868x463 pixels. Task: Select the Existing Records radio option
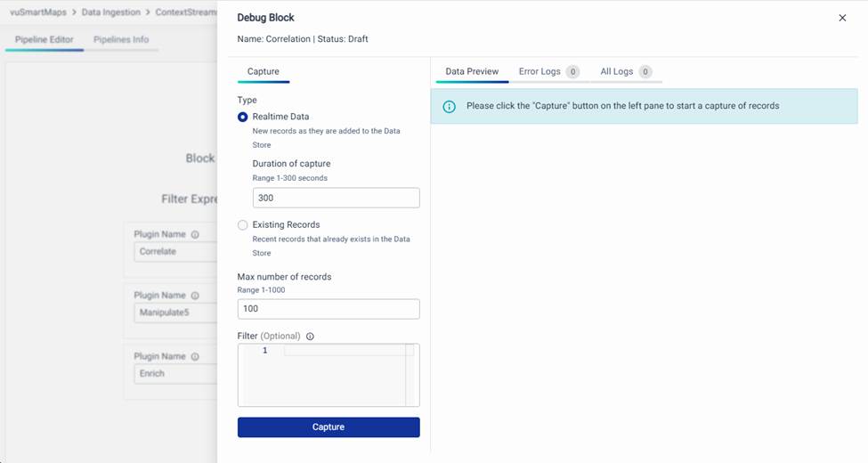(x=243, y=225)
